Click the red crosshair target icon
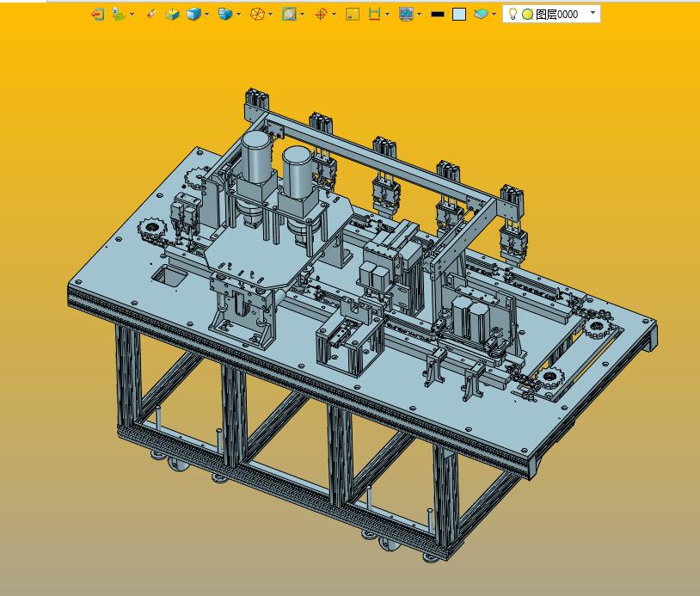The width and height of the screenshot is (700, 596). 321,15
